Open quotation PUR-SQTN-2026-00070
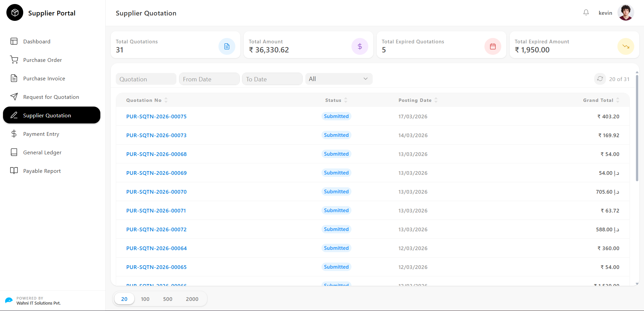 click(x=156, y=192)
